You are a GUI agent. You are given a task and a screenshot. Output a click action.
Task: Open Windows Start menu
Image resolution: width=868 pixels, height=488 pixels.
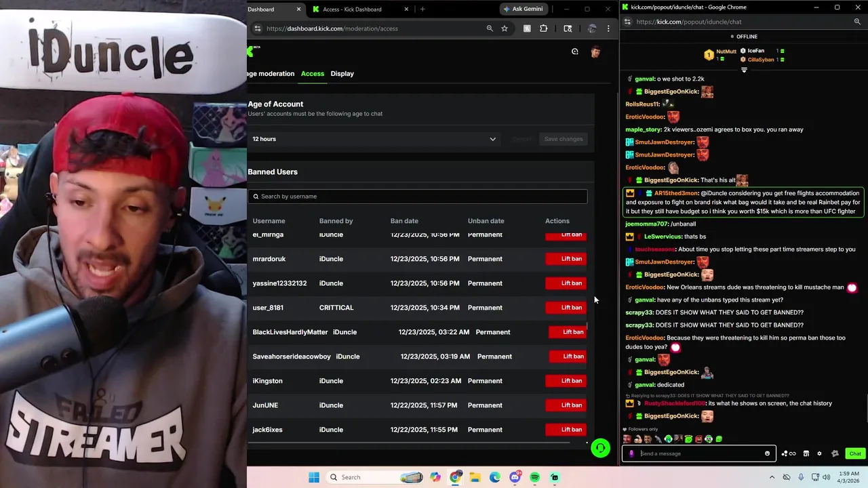314,477
